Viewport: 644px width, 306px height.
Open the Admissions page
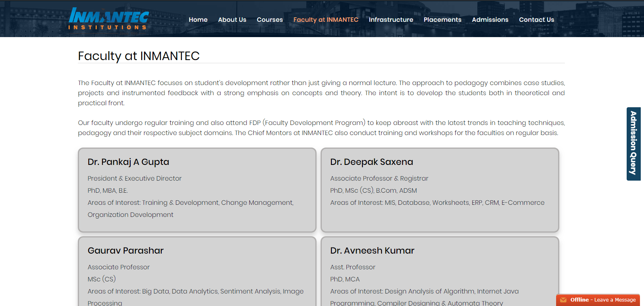(490, 20)
